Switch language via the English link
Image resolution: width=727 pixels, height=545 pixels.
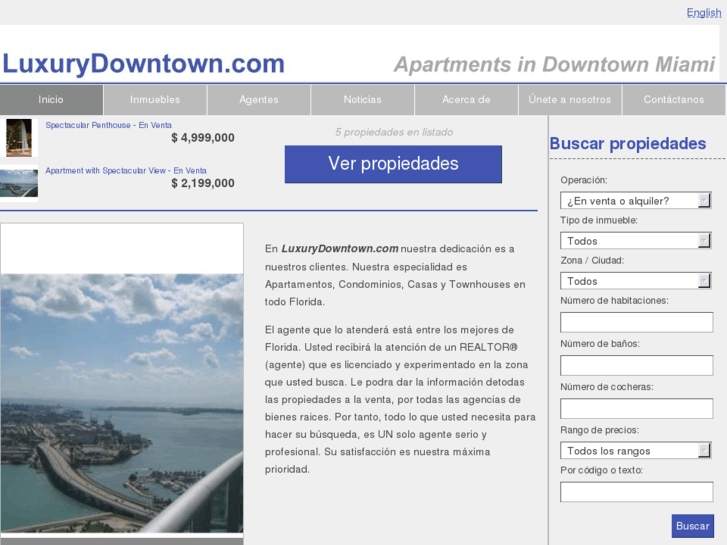[704, 13]
